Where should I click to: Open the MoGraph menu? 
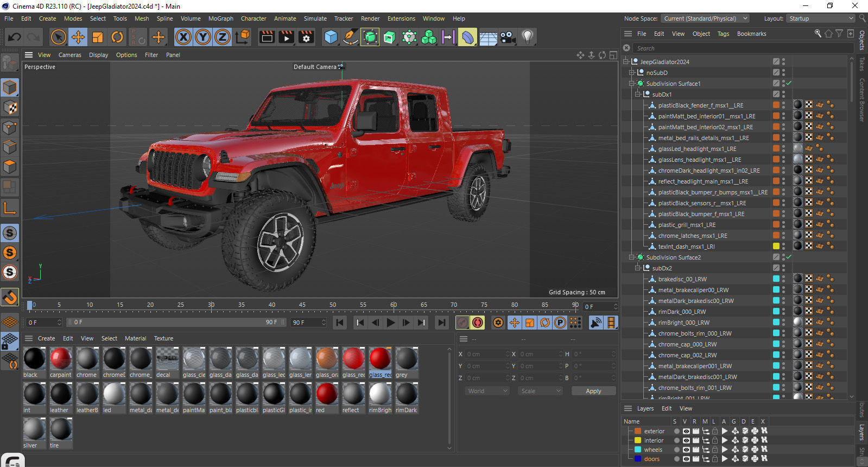click(x=220, y=18)
